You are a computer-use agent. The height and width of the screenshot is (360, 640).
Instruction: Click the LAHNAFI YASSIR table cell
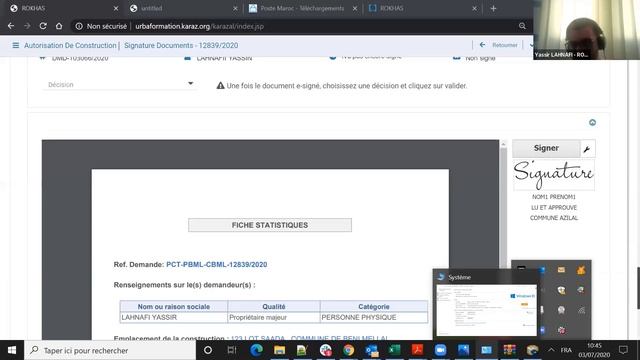[173, 317]
